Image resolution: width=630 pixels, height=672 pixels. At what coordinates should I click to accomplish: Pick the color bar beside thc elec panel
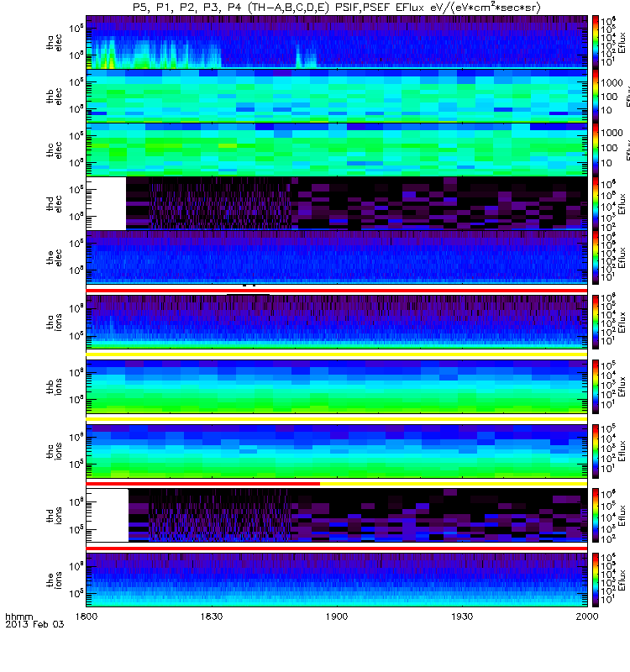click(x=596, y=150)
